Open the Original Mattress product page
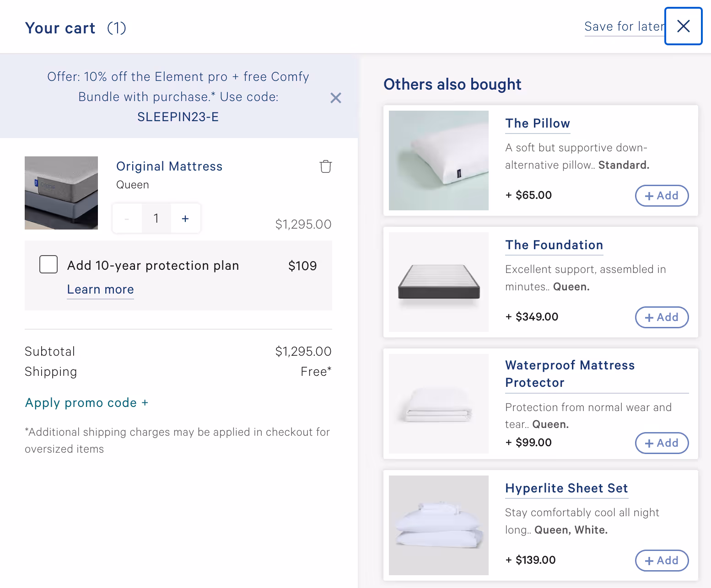 (x=169, y=166)
